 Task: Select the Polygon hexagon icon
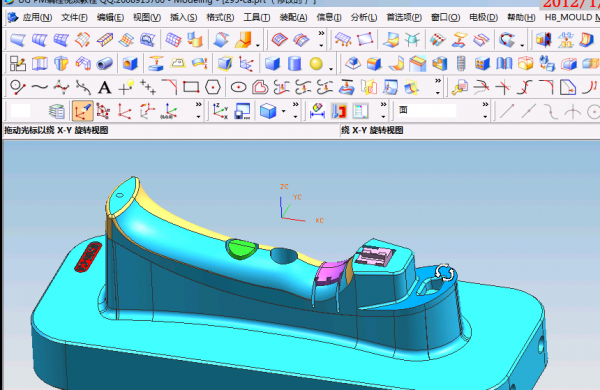pyautogui.click(x=212, y=87)
